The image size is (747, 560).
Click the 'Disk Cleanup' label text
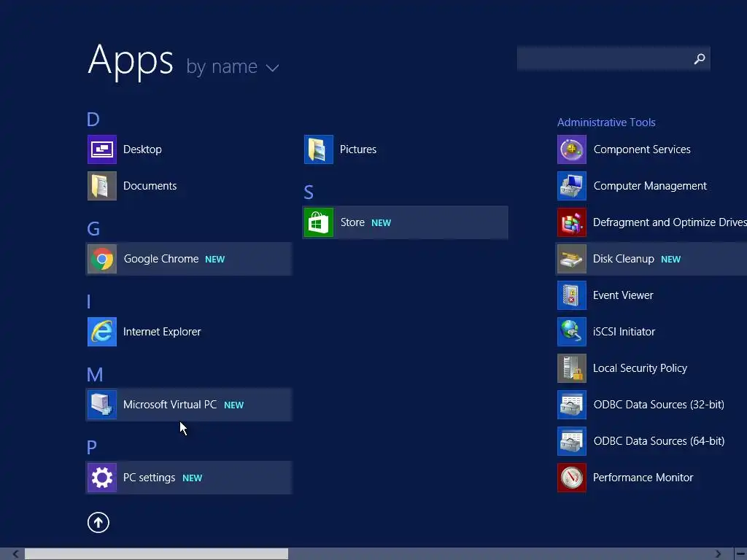click(624, 259)
